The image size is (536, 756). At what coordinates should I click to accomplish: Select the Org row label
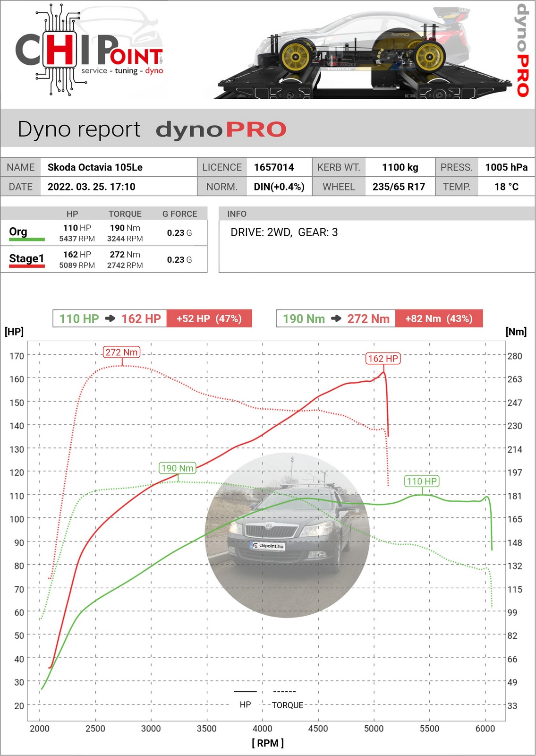tap(18, 232)
